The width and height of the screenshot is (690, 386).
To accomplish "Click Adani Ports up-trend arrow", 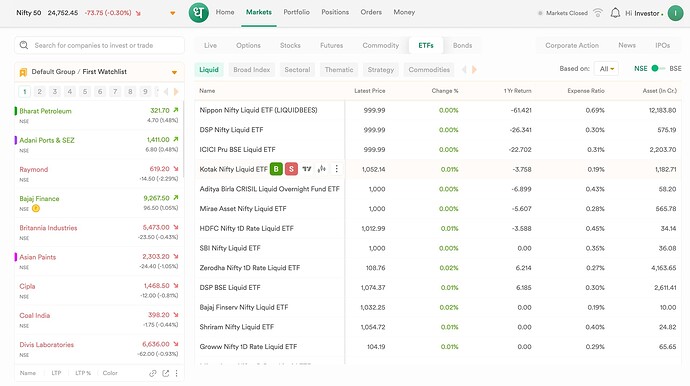I will coord(176,139).
